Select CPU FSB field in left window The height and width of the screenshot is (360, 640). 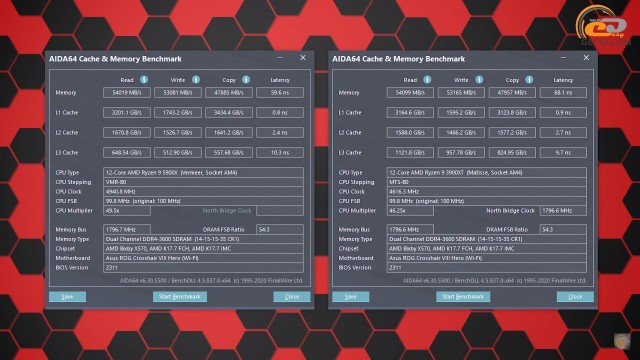point(203,201)
